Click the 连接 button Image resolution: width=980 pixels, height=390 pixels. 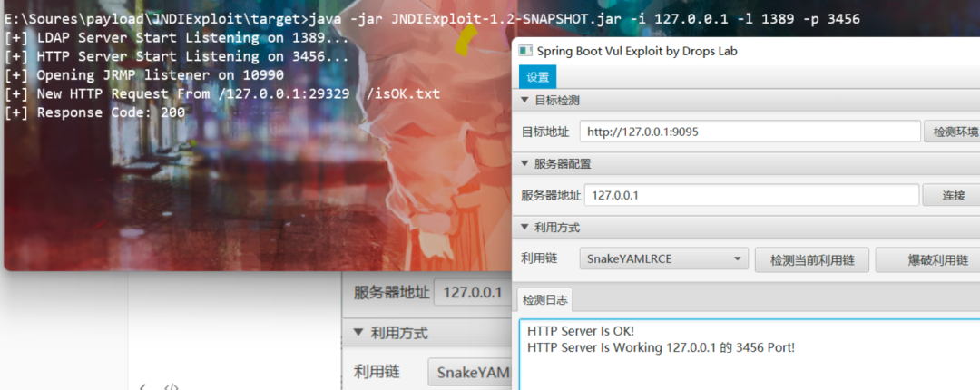pyautogui.click(x=952, y=196)
